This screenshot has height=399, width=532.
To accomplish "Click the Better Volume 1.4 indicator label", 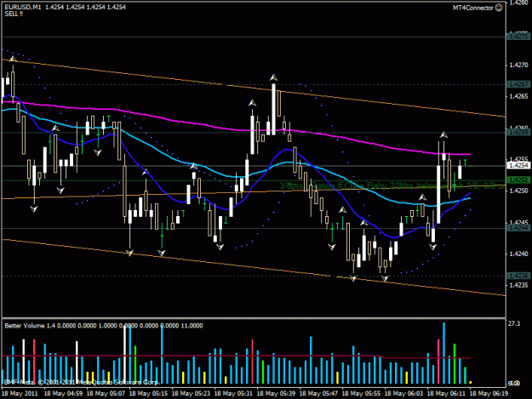I will coord(30,326).
